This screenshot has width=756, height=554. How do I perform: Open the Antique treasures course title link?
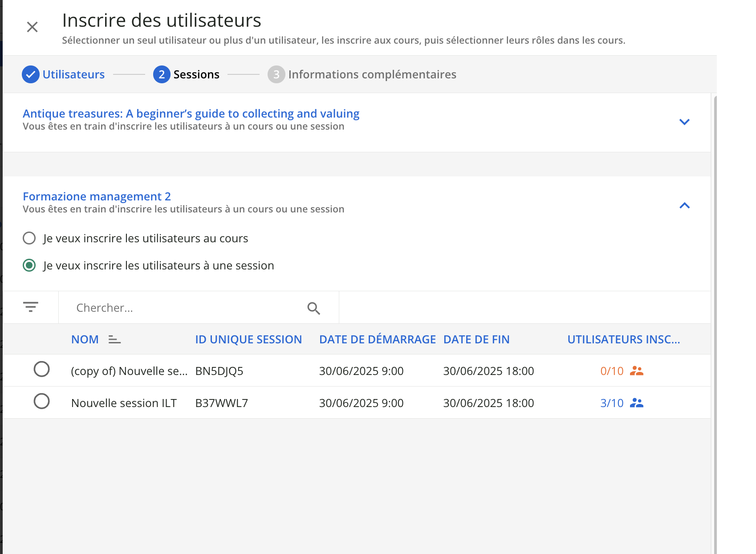click(191, 114)
